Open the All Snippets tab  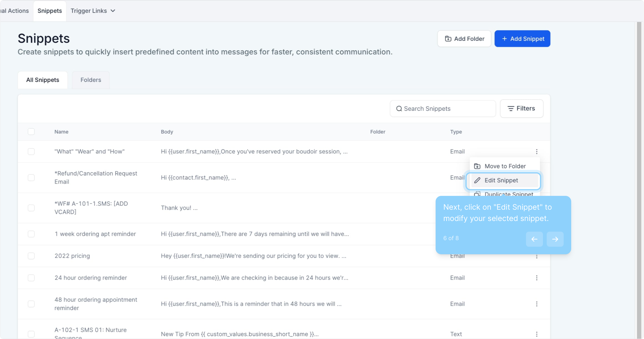click(x=43, y=80)
